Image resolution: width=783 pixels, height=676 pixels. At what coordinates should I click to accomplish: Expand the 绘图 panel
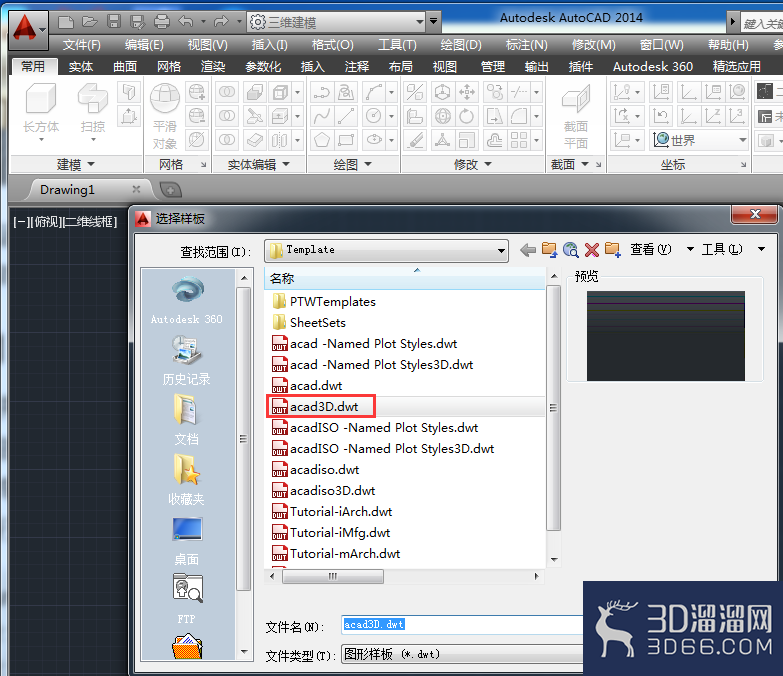(x=353, y=164)
